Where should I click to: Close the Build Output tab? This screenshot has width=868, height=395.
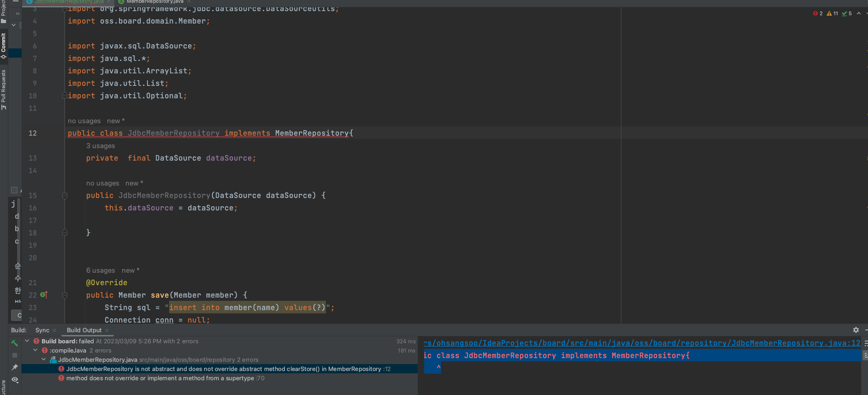[x=107, y=330]
